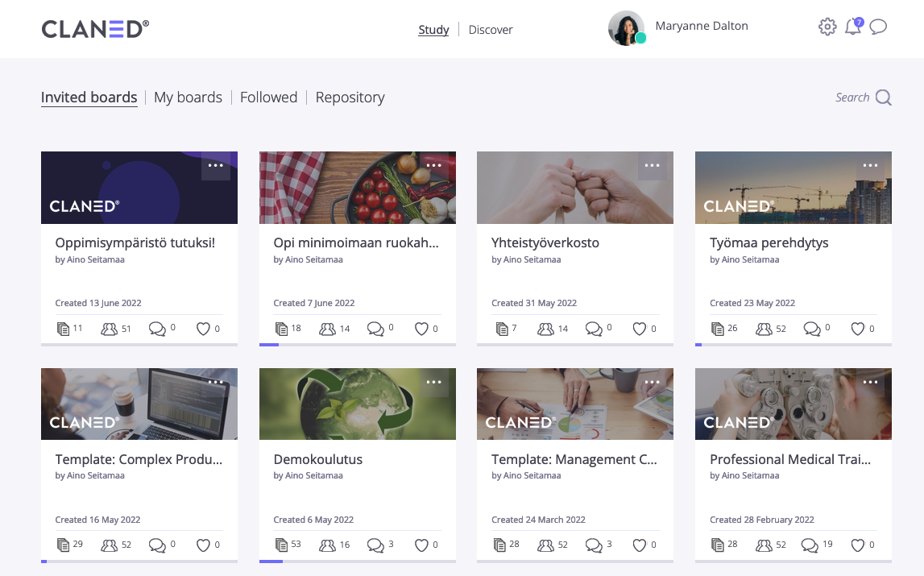Click members icon on Työmaa perehdytys card
Viewport: 924px width, 576px height.
[x=764, y=329]
